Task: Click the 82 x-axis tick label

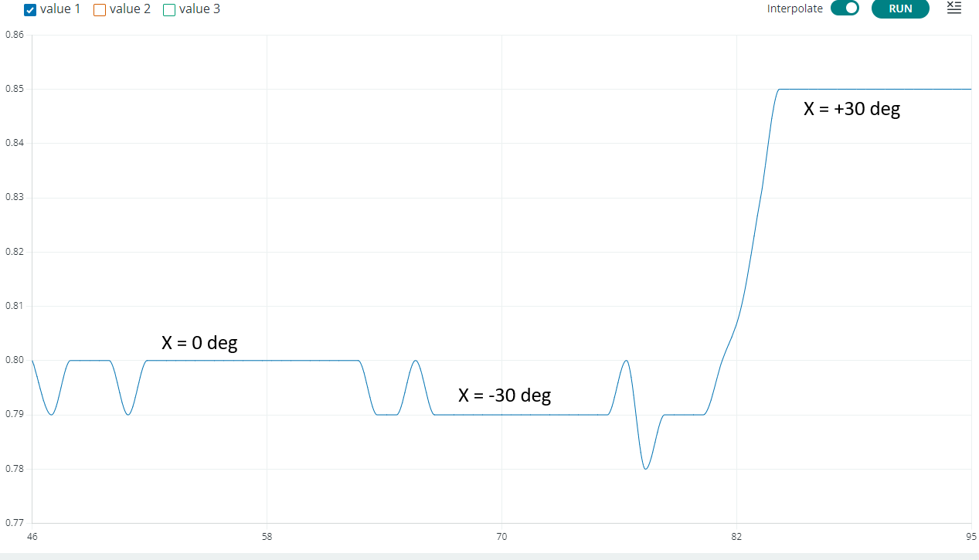Action: [736, 536]
